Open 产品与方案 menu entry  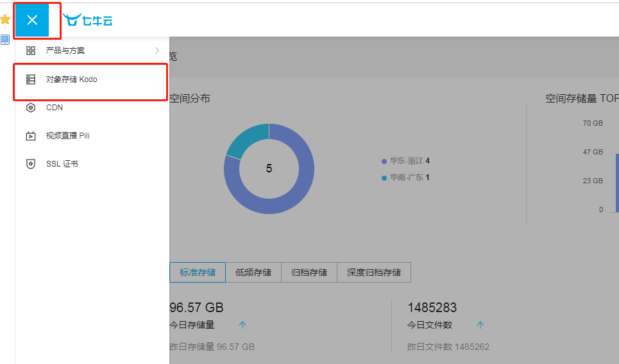point(92,51)
